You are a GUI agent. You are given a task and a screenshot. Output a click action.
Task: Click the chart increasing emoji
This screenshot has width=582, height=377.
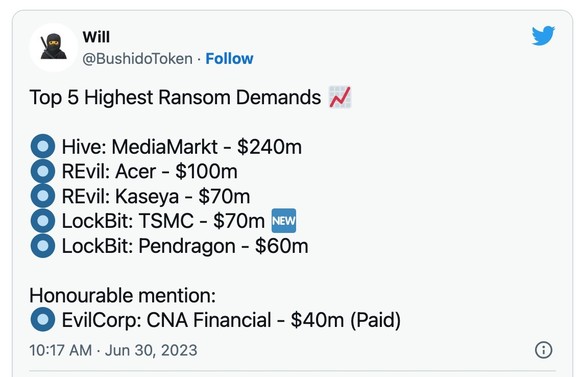[x=340, y=97]
